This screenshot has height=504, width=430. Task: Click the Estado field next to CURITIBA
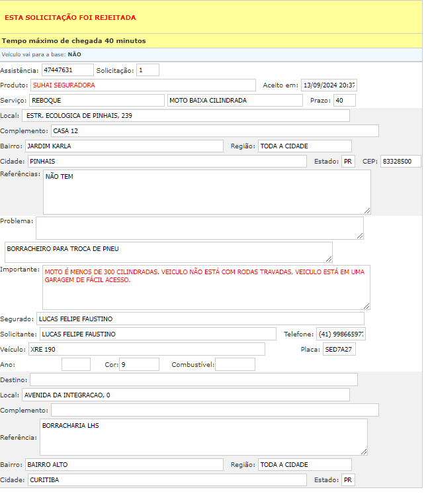349,480
